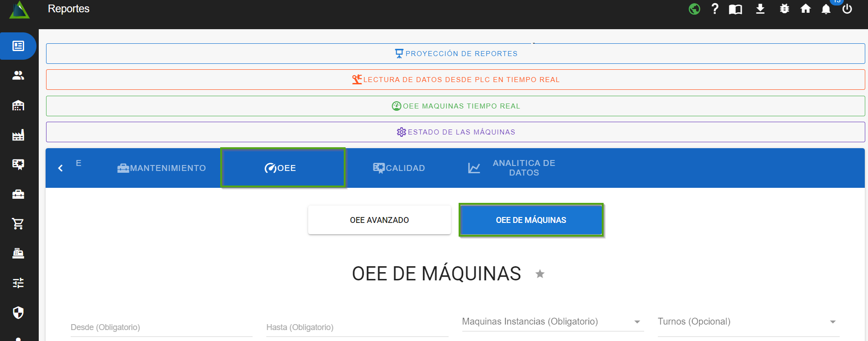Open the manual book icon
Image resolution: width=868 pixels, height=341 pixels.
click(x=735, y=9)
